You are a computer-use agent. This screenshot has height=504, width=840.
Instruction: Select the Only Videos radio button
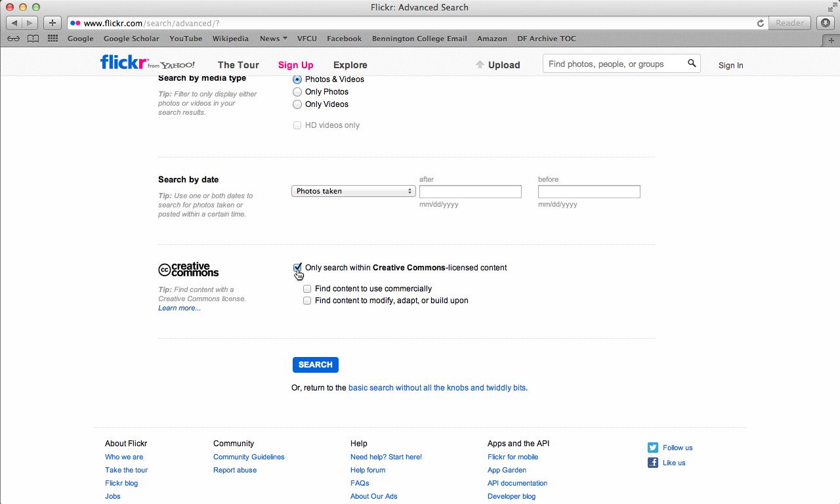coord(297,104)
